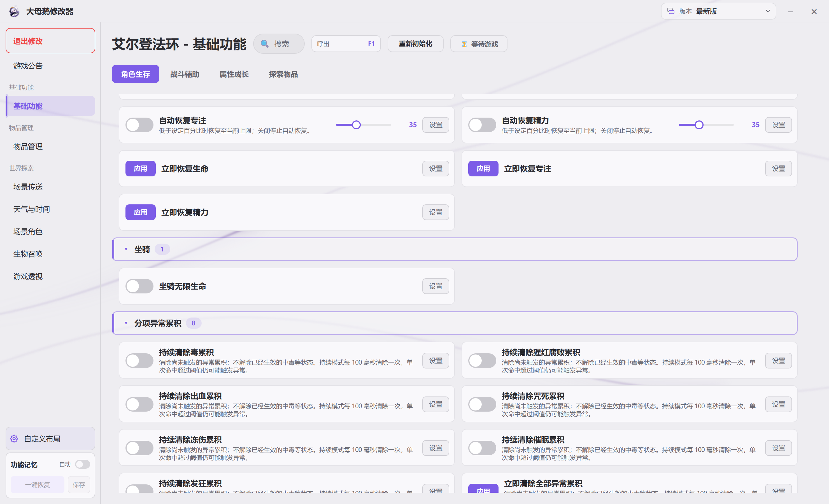The image size is (829, 504).
Task: Open the 属性成长 tab
Action: point(234,74)
